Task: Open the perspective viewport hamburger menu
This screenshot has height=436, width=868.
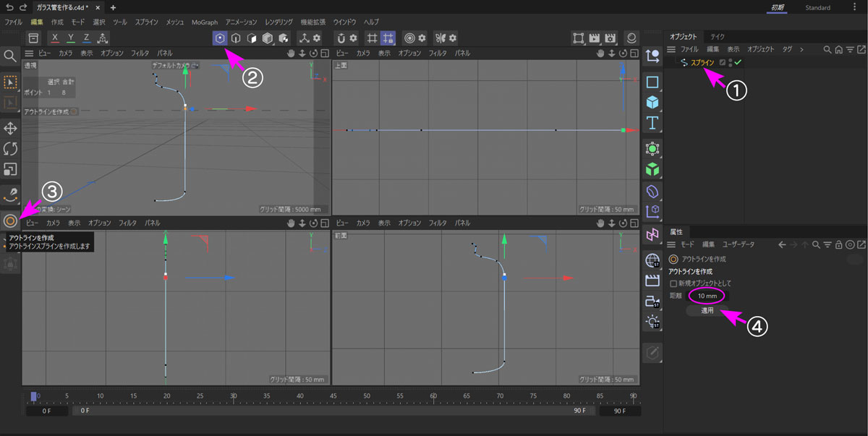Action: pos(29,54)
